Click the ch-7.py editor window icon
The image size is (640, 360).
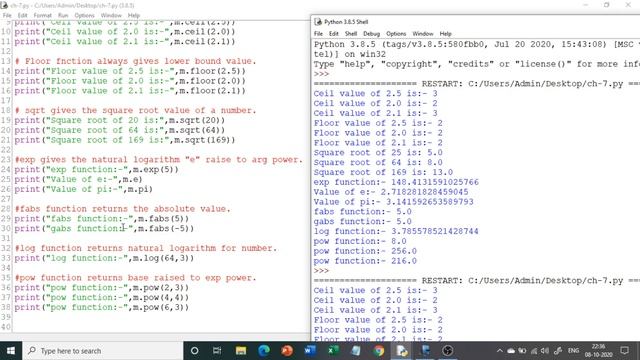(4, 5)
